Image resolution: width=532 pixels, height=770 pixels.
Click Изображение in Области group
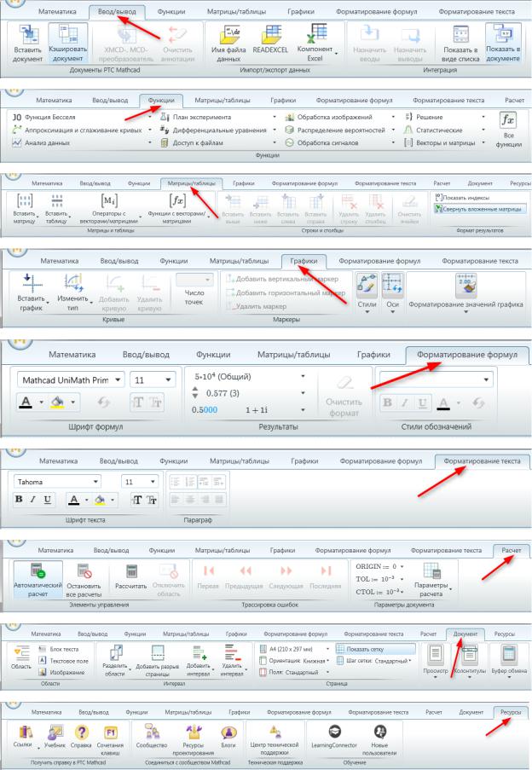61,672
